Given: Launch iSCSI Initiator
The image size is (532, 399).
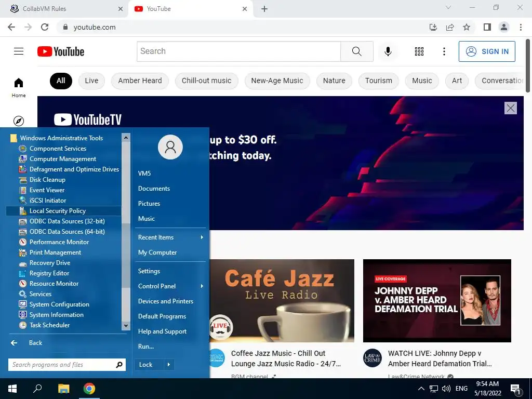Looking at the screenshot, I should [47, 200].
